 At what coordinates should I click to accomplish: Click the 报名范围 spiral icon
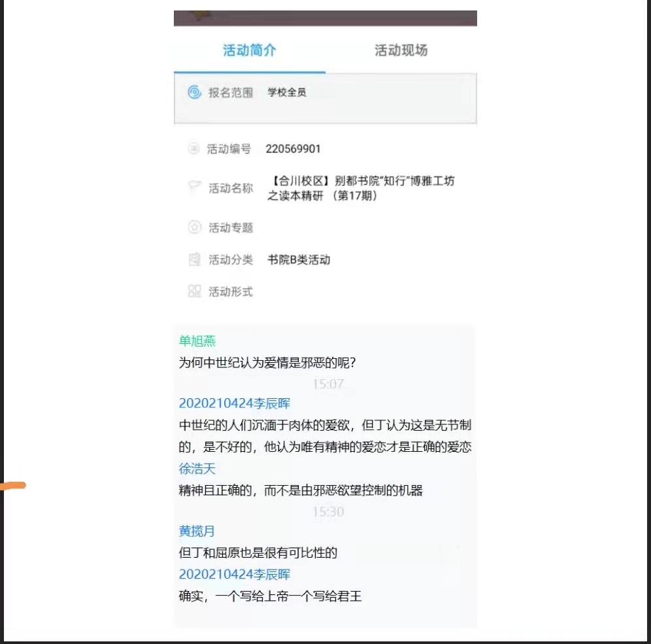coord(194,93)
